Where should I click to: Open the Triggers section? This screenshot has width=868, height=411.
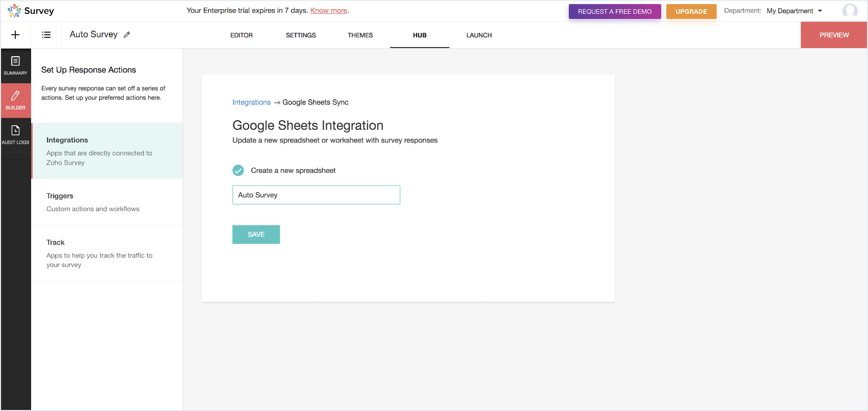[x=107, y=202]
